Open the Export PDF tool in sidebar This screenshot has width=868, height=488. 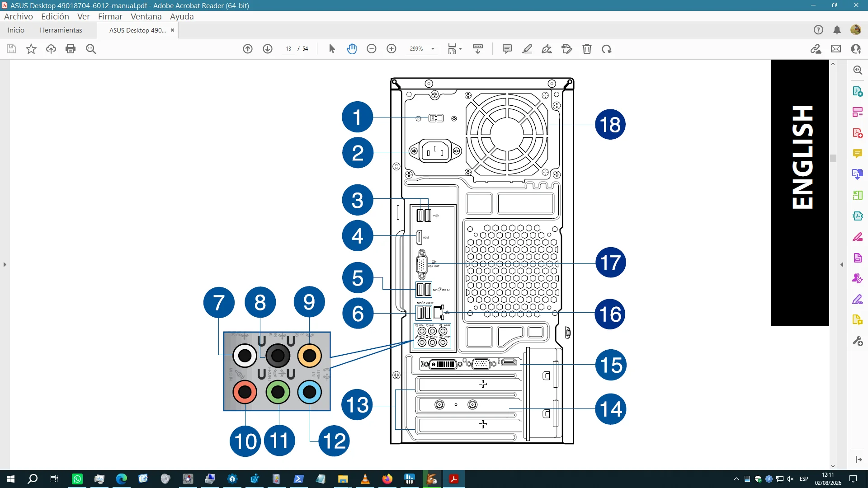(858, 91)
